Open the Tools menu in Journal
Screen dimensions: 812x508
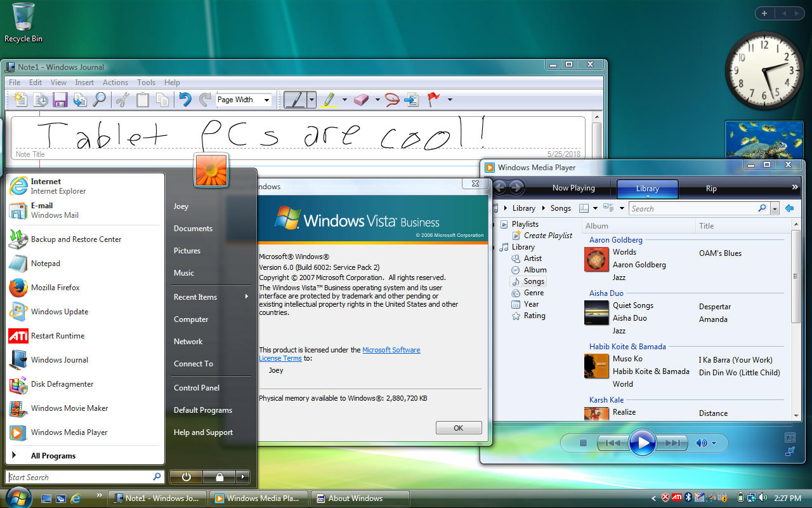click(146, 83)
